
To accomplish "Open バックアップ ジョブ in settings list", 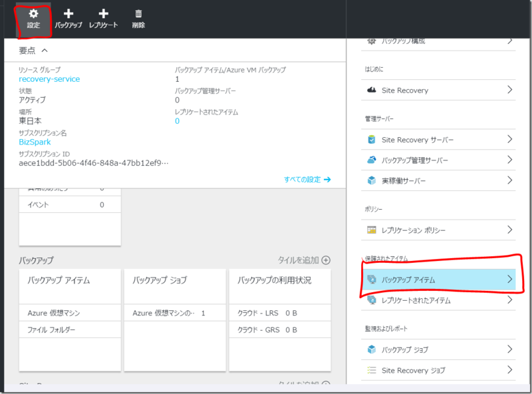I will click(x=438, y=349).
